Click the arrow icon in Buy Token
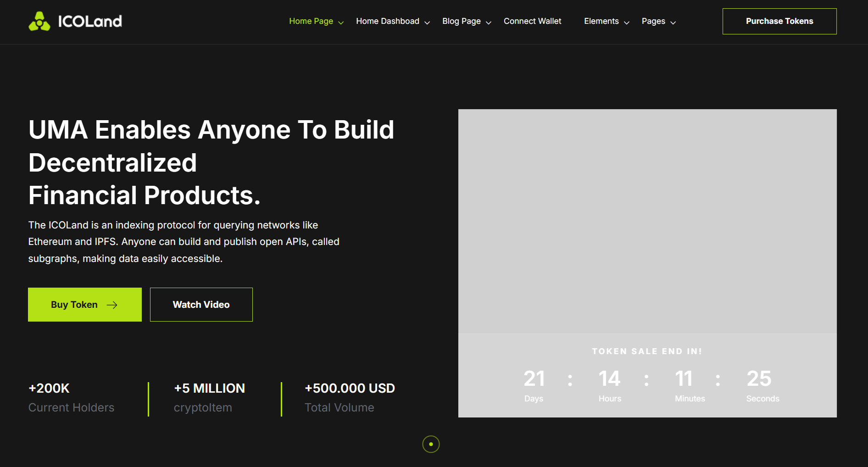Screen dimensions: 868x467 pos(112,305)
